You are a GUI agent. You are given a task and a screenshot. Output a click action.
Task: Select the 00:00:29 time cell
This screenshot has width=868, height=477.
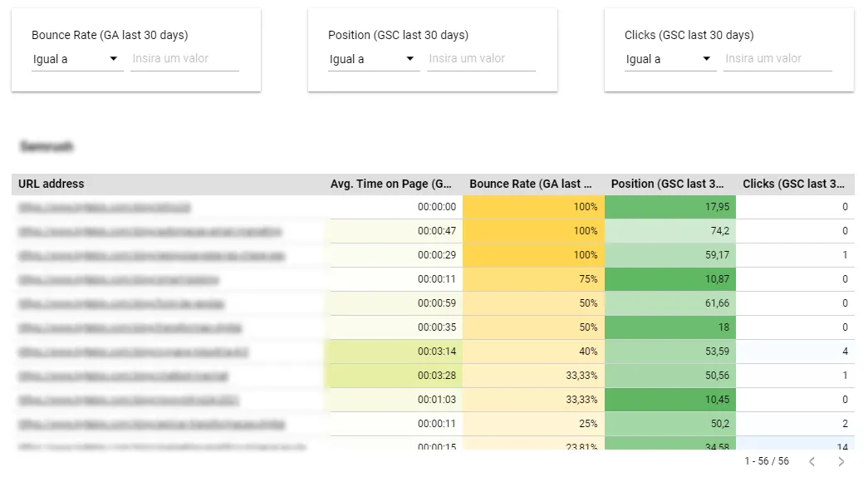tap(396, 255)
